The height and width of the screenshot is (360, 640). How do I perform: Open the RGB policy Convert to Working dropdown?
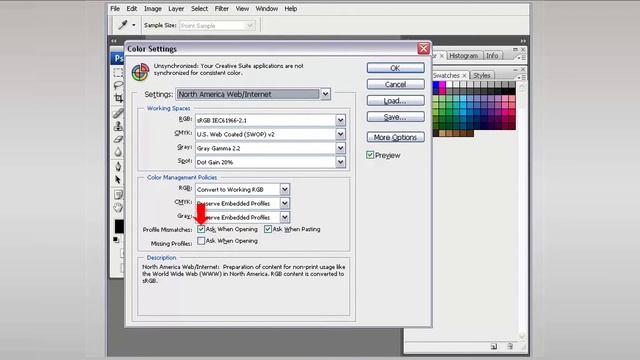284,189
